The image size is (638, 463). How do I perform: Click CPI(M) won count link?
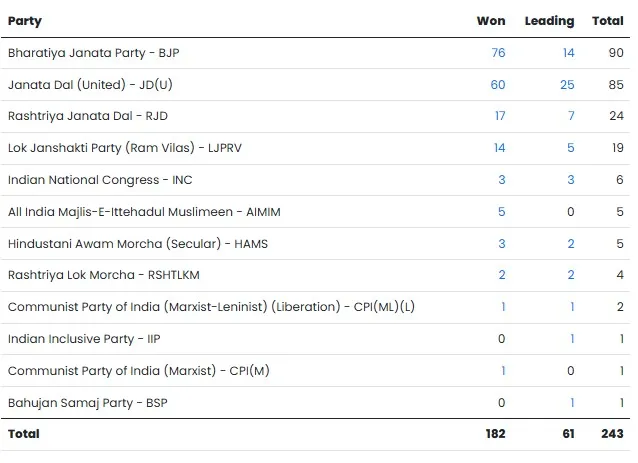[503, 371]
